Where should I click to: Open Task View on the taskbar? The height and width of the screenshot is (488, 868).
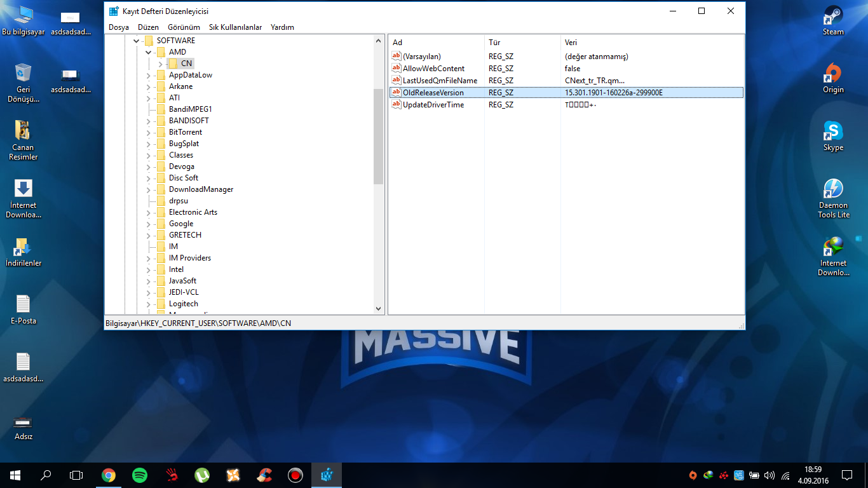(76, 475)
